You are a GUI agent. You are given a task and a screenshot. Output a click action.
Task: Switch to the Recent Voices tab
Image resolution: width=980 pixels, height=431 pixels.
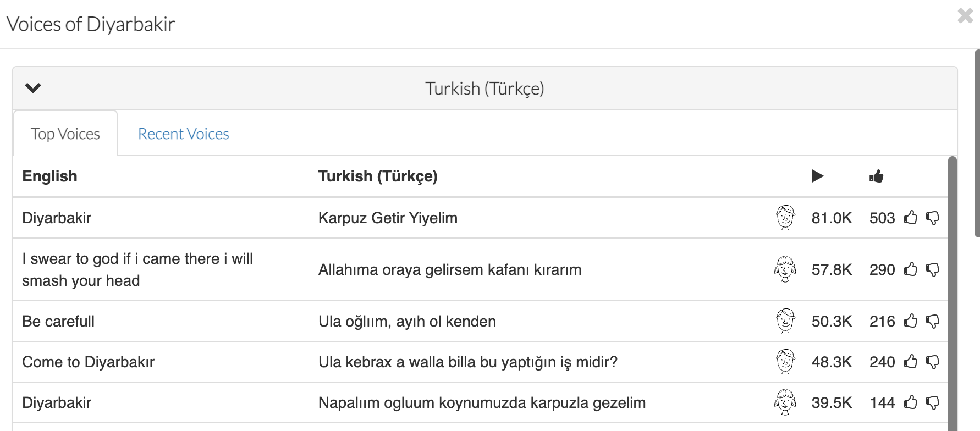tap(183, 134)
